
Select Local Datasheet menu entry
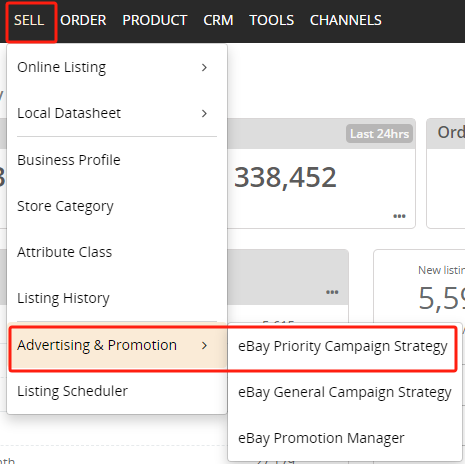pos(117,113)
